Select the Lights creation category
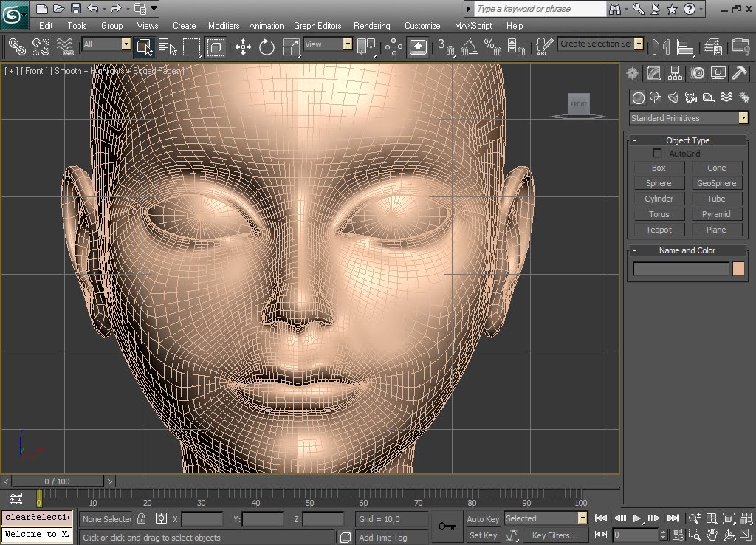 click(x=673, y=97)
